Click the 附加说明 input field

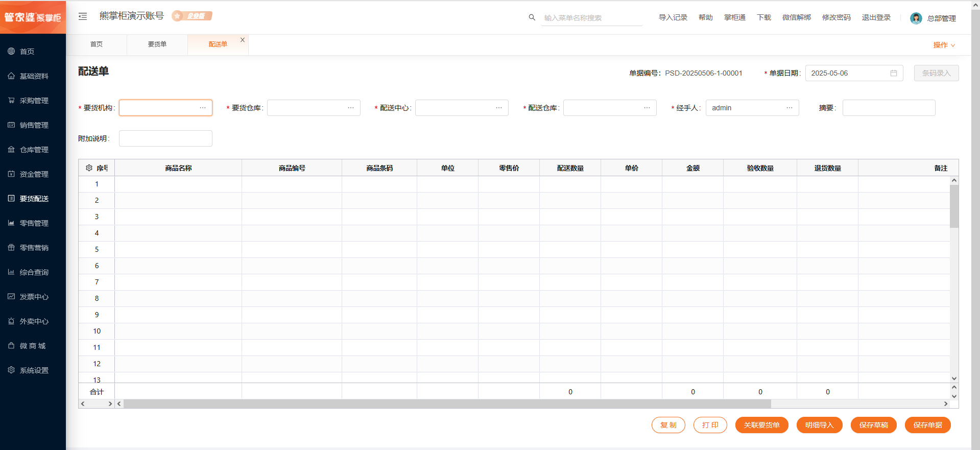click(165, 138)
